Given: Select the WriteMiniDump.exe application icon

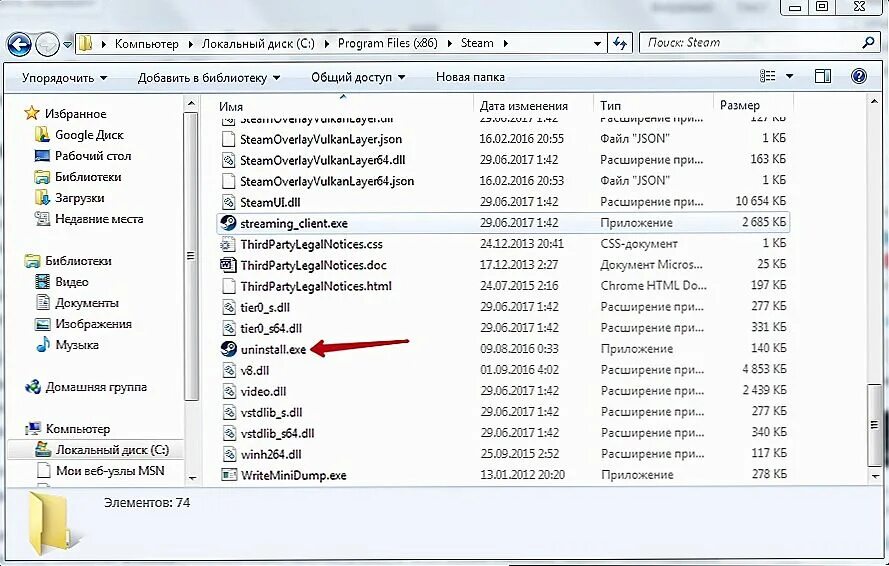Looking at the screenshot, I should pyautogui.click(x=228, y=475).
